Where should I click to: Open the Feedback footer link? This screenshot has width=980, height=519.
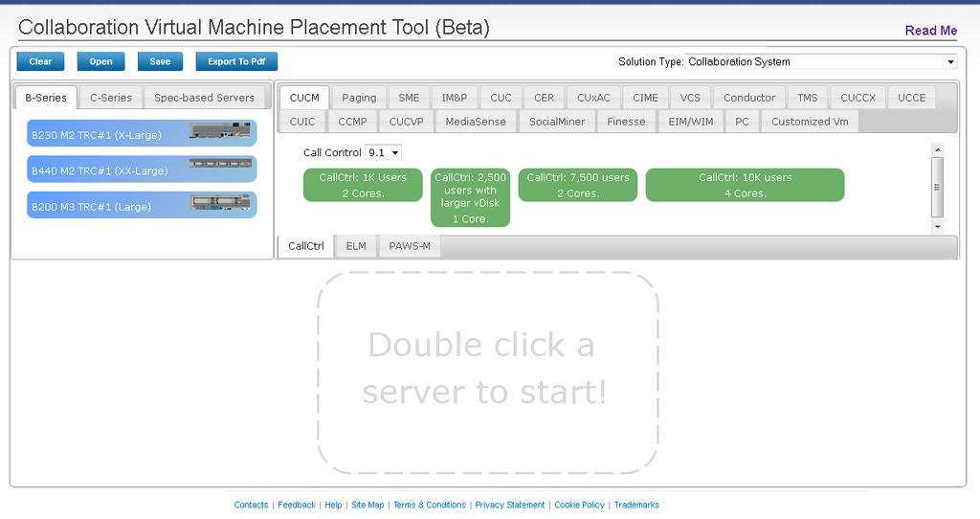(x=297, y=505)
